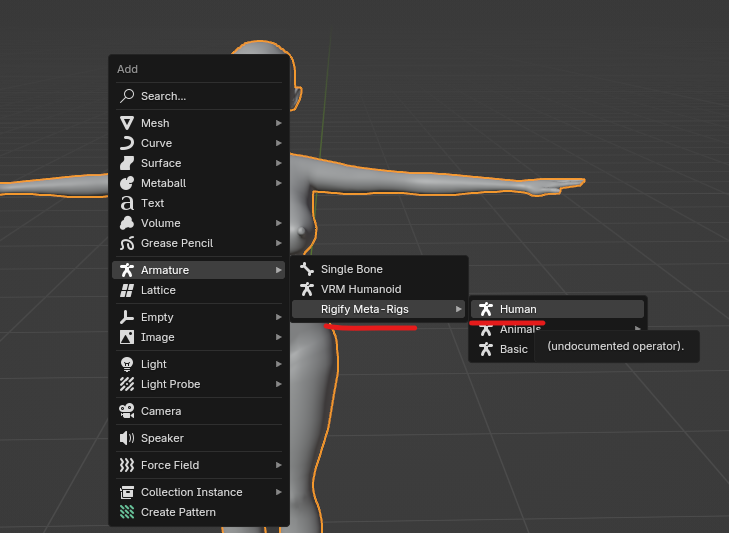The height and width of the screenshot is (533, 729).
Task: Expand the Grease Pencil submenu arrow
Action: pyautogui.click(x=278, y=243)
